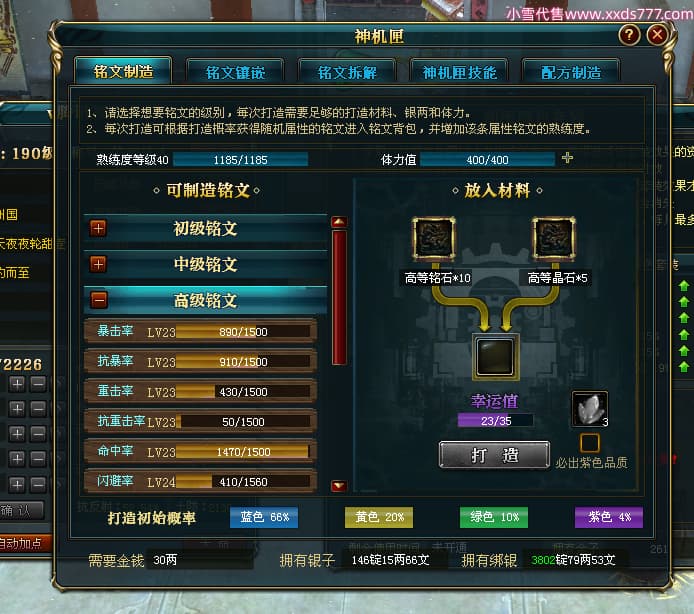Select the 暴击率 LV23 inscription row
This screenshot has height=614, width=694.
(x=200, y=331)
